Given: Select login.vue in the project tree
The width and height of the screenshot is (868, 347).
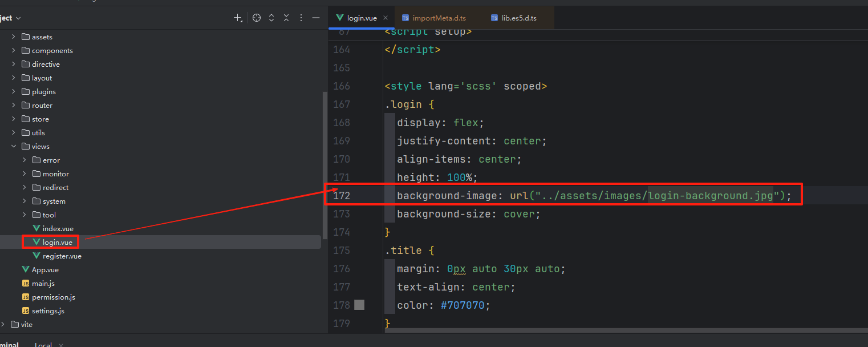Looking at the screenshot, I should 161,242.
